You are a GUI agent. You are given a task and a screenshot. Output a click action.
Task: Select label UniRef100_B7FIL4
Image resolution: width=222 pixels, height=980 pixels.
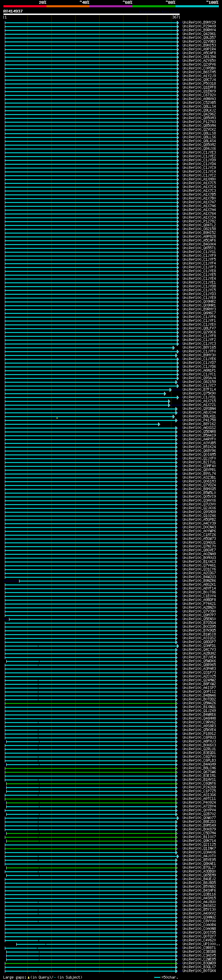click(x=199, y=390)
